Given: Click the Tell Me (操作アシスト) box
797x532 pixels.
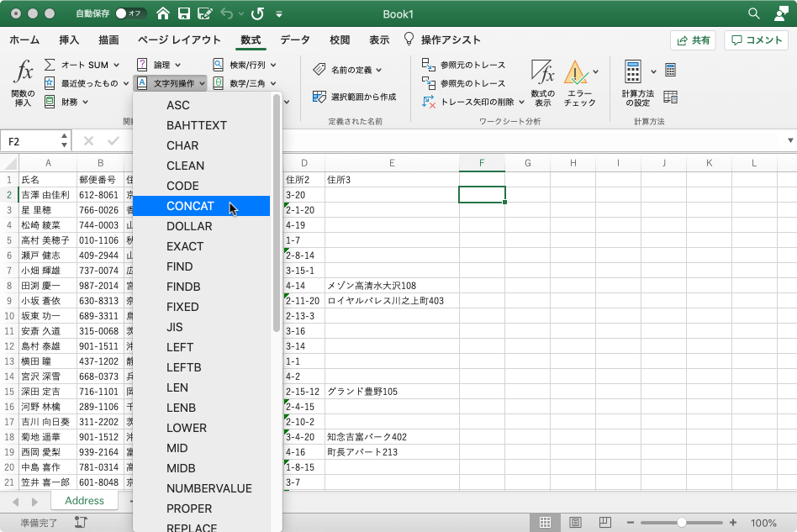Looking at the screenshot, I should point(442,40).
